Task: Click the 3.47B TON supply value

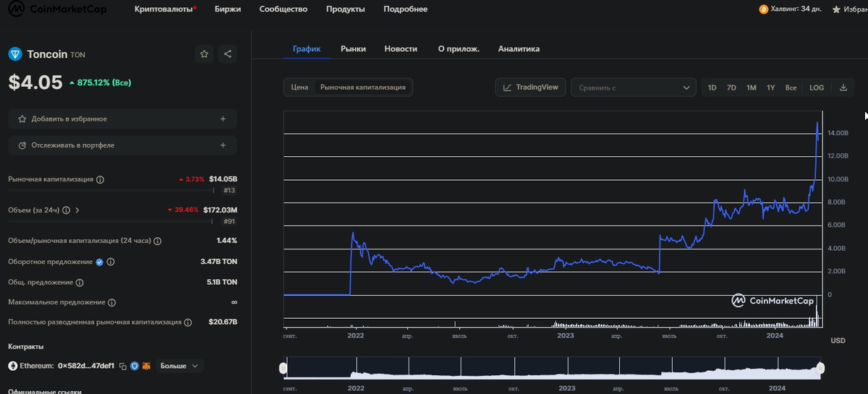Action: pos(218,262)
